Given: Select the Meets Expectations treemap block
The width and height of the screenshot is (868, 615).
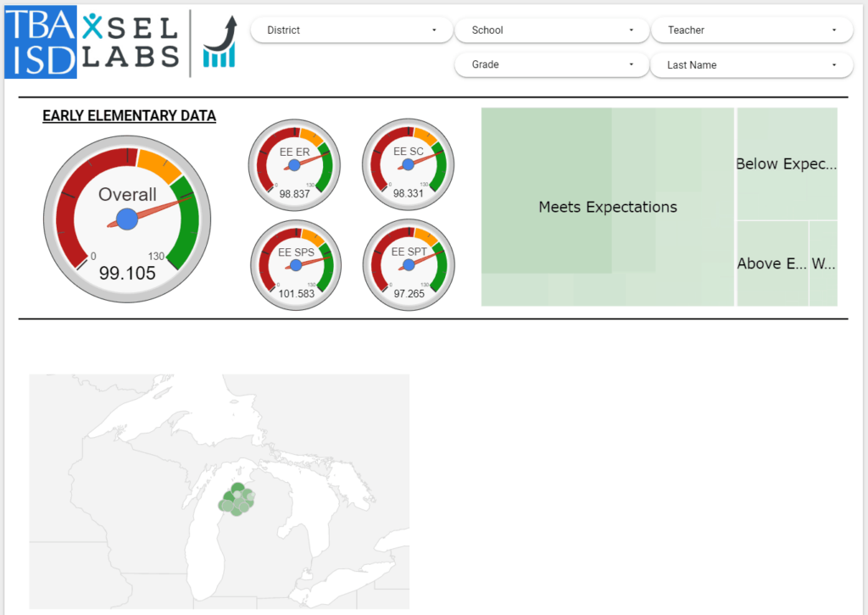Looking at the screenshot, I should click(607, 207).
